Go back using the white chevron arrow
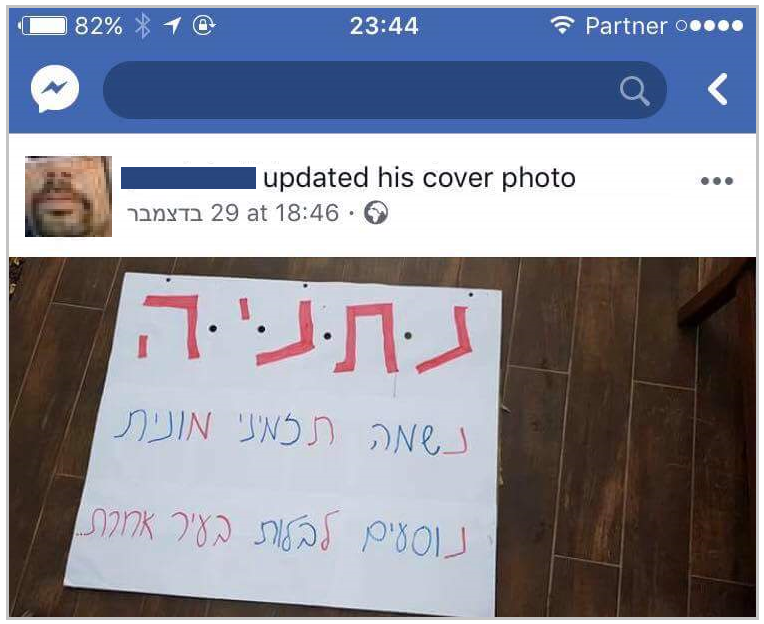 click(x=718, y=89)
